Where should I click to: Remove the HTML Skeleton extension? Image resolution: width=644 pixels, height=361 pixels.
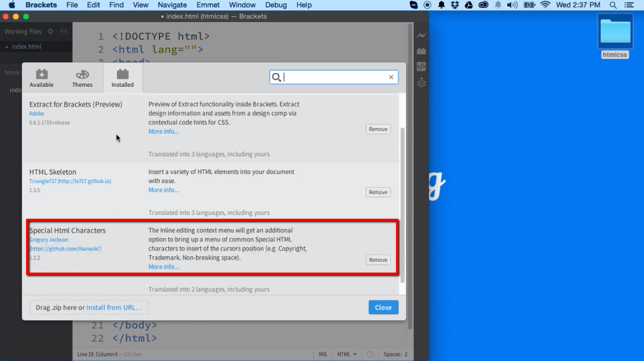click(378, 192)
